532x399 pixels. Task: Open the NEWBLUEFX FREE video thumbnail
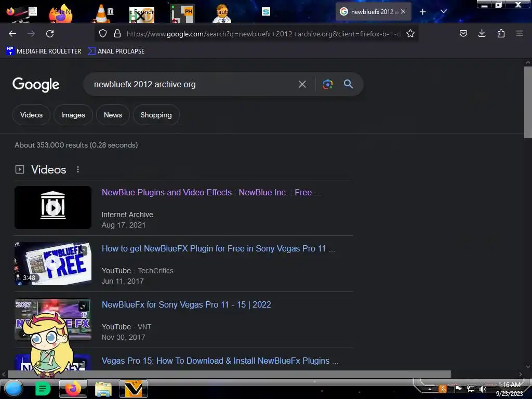point(53,263)
